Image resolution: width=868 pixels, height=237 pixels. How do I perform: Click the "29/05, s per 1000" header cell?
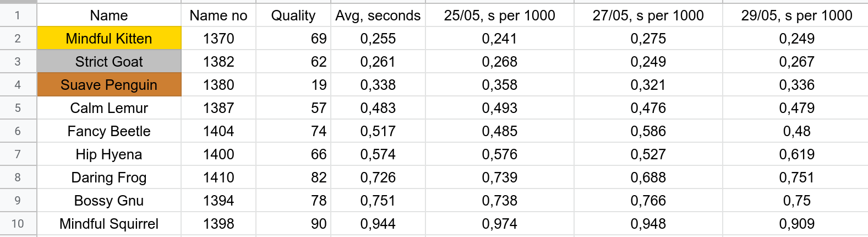[x=796, y=15]
